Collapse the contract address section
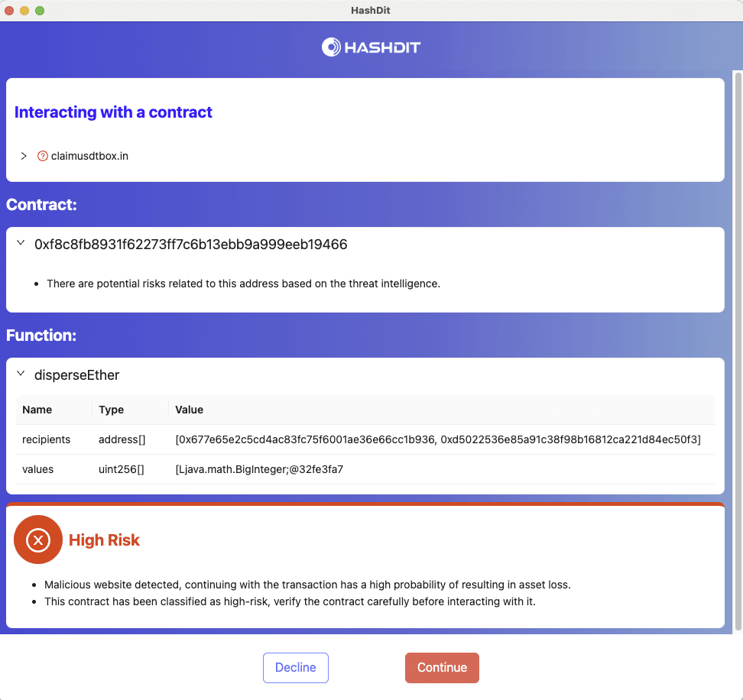 21,243
